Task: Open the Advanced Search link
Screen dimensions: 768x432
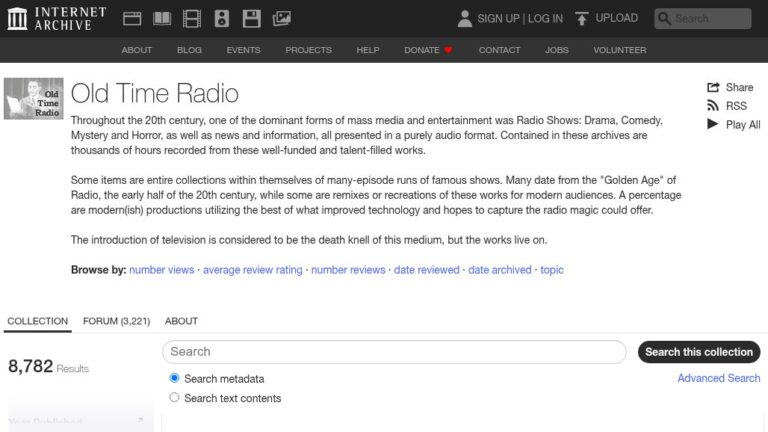Action: [718, 378]
